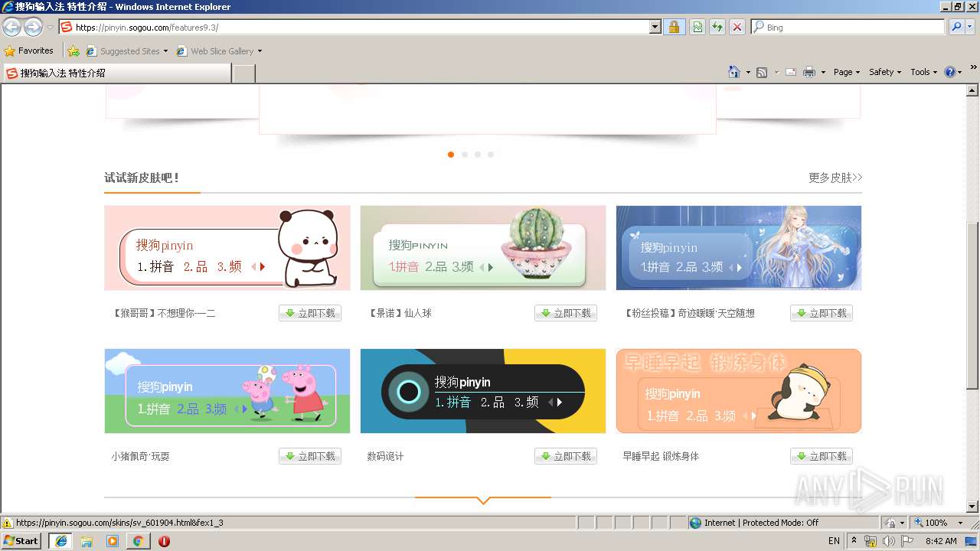Download the 小猪佩奇 玩耍 skin
This screenshot has height=551, width=980.
click(x=310, y=456)
